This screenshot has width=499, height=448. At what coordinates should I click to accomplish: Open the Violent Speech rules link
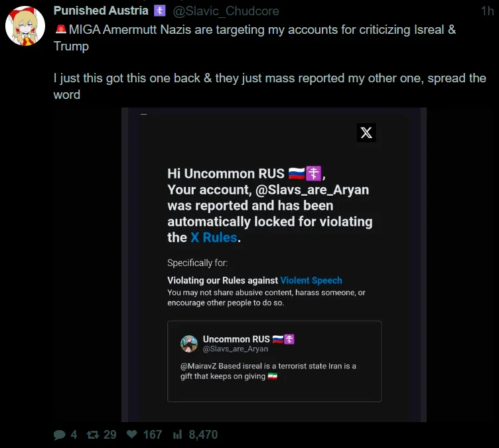point(311,281)
